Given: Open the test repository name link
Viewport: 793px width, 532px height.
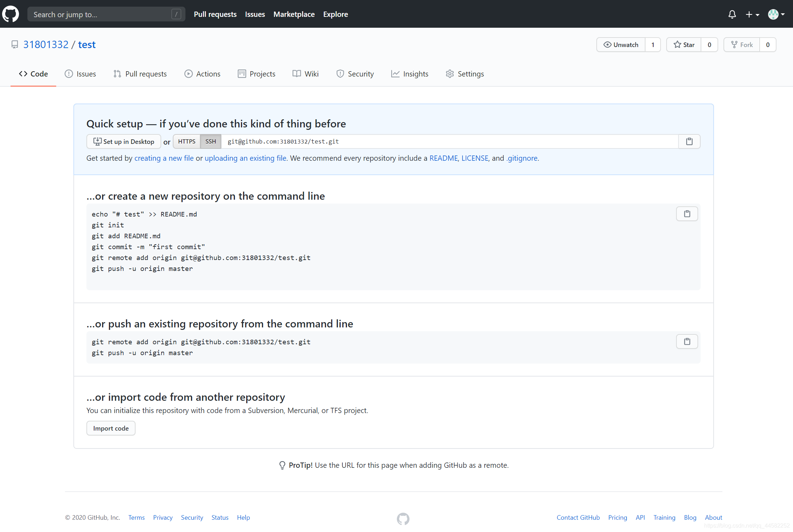Looking at the screenshot, I should pos(87,45).
